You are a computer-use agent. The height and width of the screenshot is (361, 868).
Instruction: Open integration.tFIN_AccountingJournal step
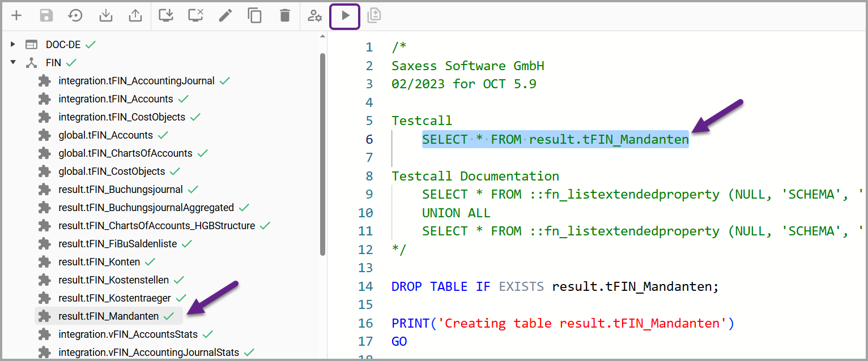pyautogui.click(x=136, y=81)
